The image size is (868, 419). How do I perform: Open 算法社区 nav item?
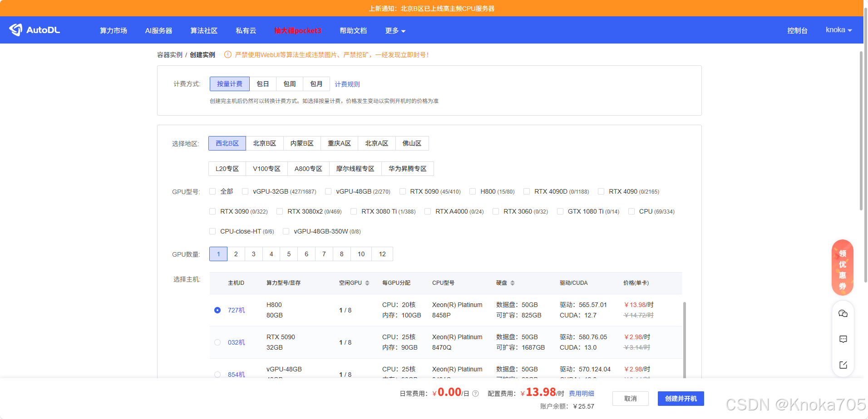click(x=204, y=30)
